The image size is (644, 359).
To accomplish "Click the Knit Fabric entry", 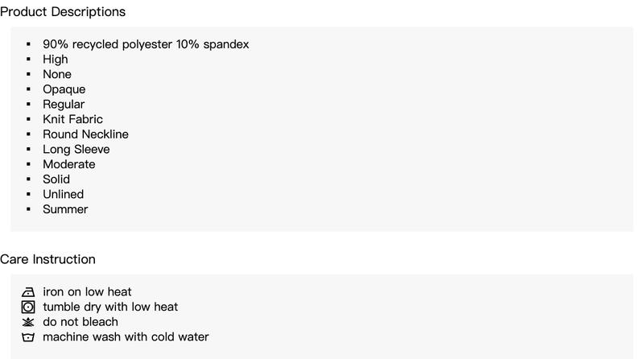I will pyautogui.click(x=72, y=119).
